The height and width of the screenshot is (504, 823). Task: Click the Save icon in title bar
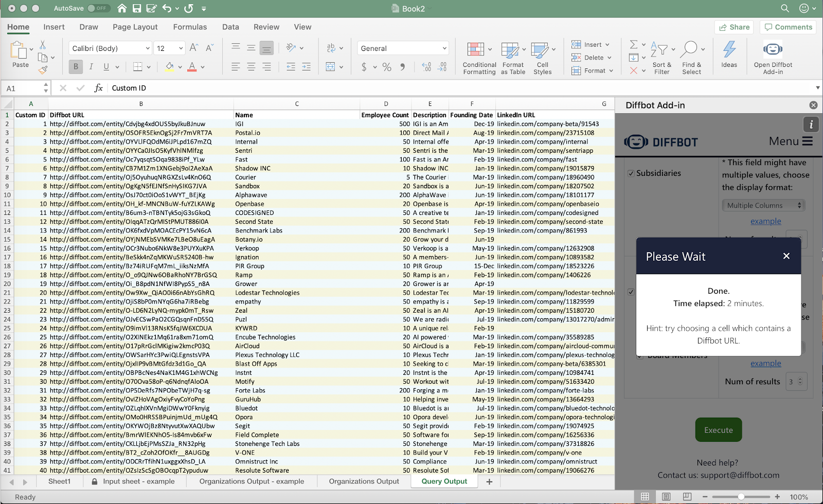136,8
